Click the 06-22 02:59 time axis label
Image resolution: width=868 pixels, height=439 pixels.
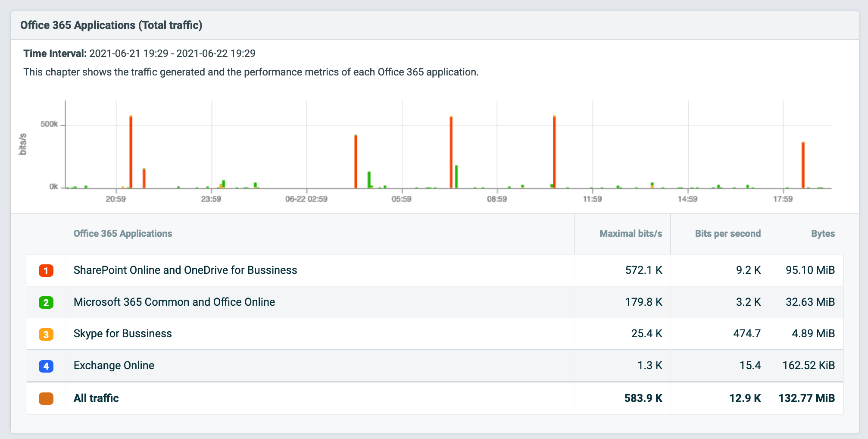coord(306,199)
